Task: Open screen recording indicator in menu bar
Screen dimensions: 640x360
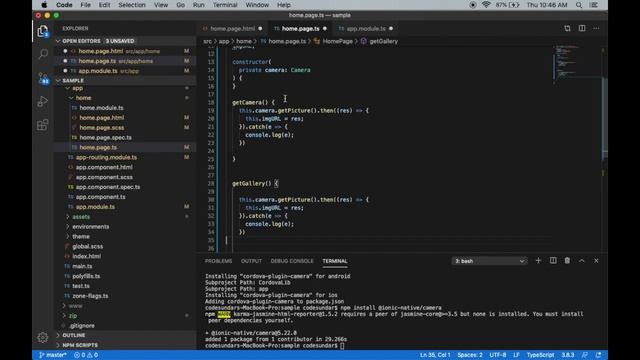Action: [473, 5]
